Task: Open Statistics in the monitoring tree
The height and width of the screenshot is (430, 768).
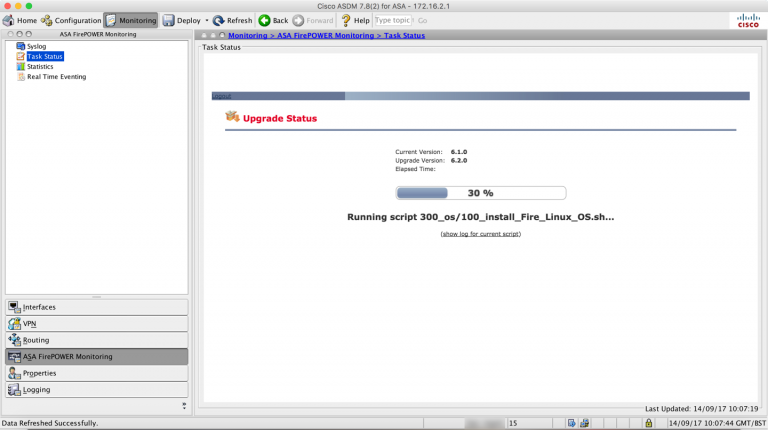Action: [x=40, y=67]
